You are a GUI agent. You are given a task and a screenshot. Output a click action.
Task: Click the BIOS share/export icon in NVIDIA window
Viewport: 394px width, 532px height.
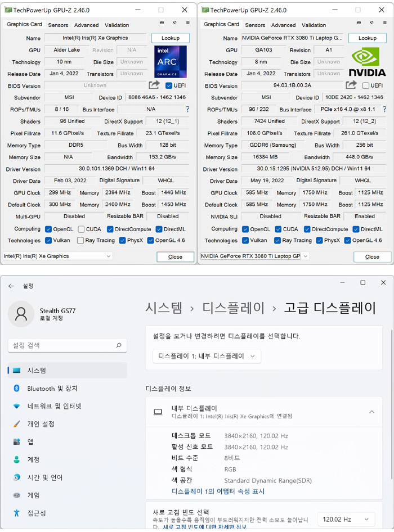click(x=351, y=85)
